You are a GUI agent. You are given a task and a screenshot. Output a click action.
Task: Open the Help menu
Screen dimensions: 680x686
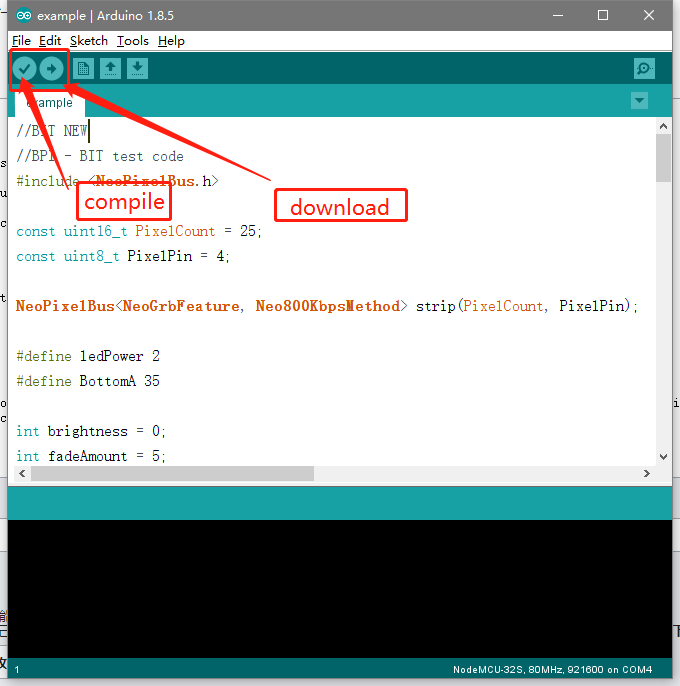[x=171, y=41]
